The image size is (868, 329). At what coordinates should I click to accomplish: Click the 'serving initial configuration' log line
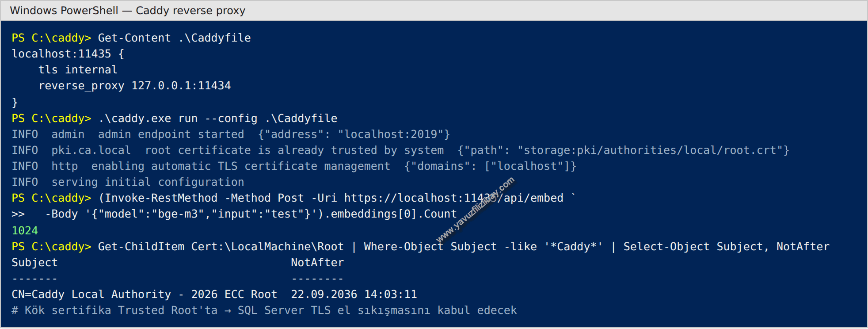point(128,182)
